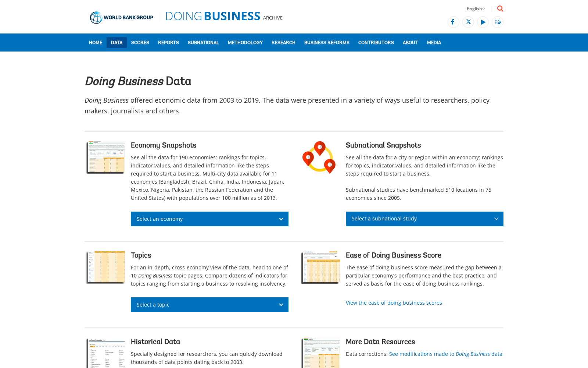Click the More Data Resources thumbnail
This screenshot has width=588, height=368.
320,353
